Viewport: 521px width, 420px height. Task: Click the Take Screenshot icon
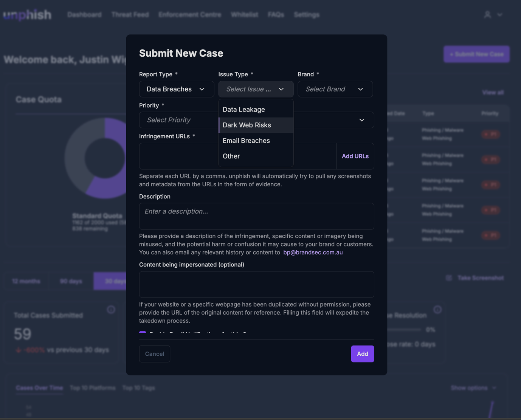click(449, 278)
